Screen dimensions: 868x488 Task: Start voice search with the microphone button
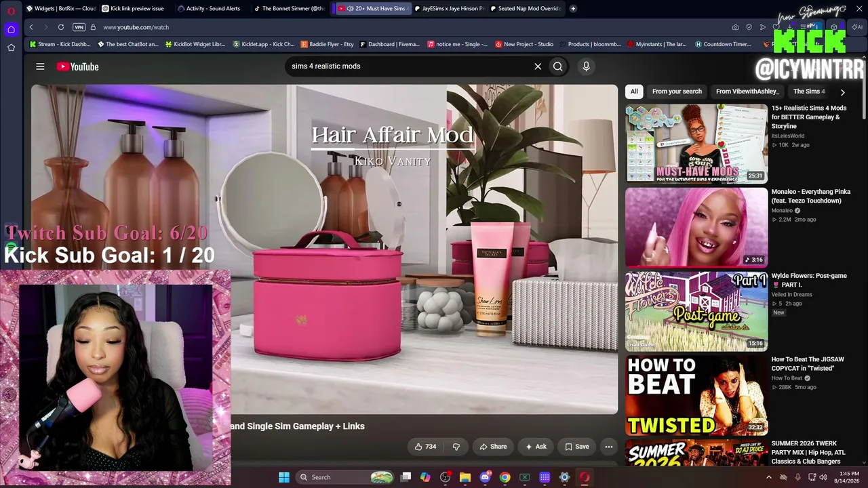click(587, 66)
